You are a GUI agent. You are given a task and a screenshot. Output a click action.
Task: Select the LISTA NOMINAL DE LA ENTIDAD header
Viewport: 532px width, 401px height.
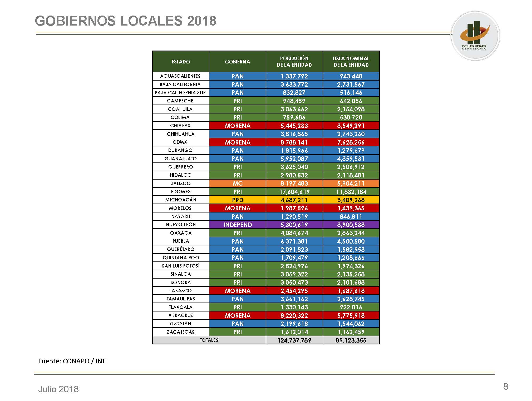[x=351, y=62]
